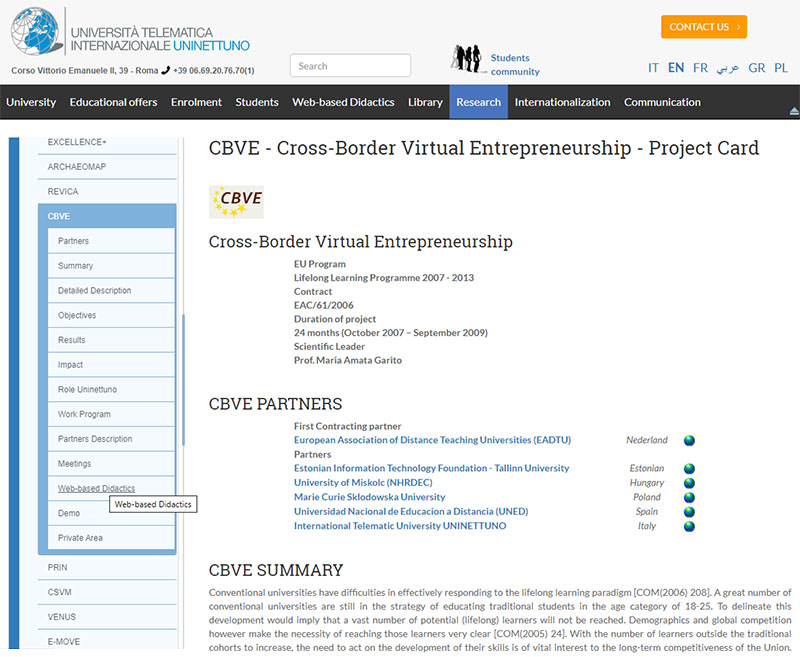800x657 pixels.
Task: Click the globe icon for EADTU Nederland
Action: tap(689, 440)
